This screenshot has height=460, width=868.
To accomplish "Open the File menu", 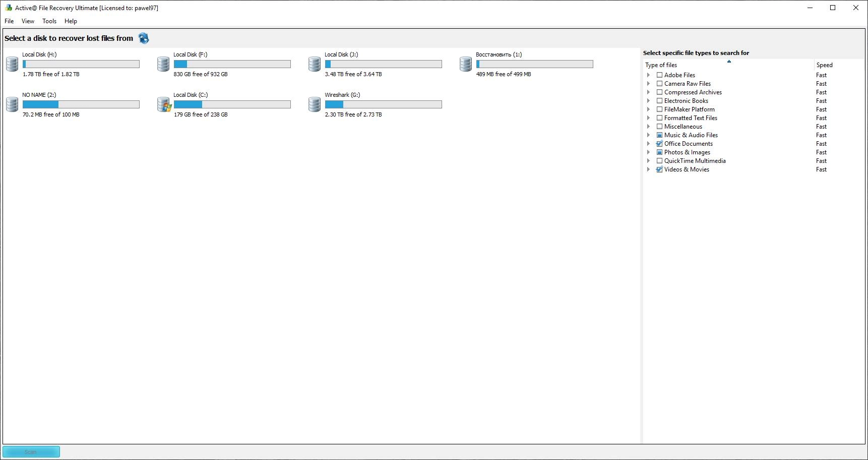I will click(9, 21).
